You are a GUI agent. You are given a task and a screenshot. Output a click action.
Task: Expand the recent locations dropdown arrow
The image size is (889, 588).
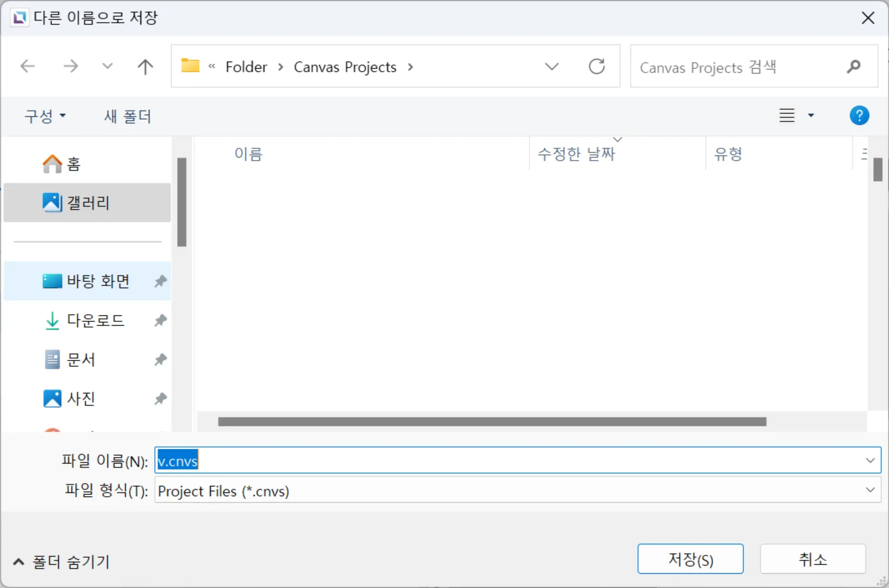(107, 66)
